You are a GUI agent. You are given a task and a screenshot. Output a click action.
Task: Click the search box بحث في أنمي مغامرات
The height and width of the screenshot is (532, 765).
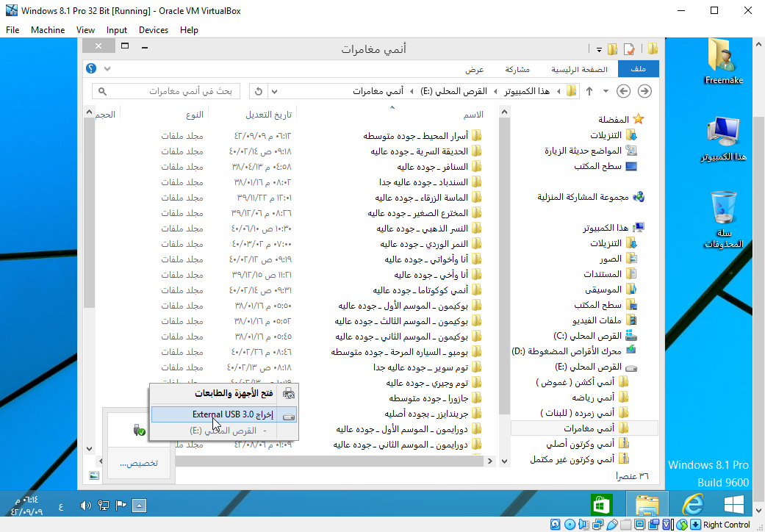[166, 91]
